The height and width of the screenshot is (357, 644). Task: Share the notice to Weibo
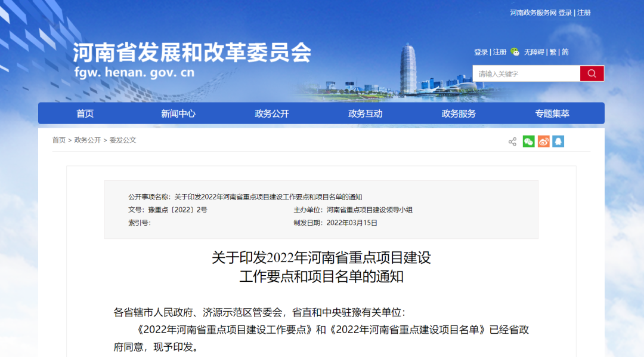[543, 141]
